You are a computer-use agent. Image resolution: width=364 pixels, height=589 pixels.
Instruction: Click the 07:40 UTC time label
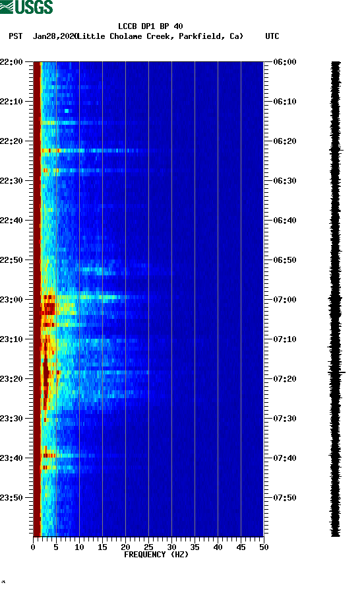[285, 458]
